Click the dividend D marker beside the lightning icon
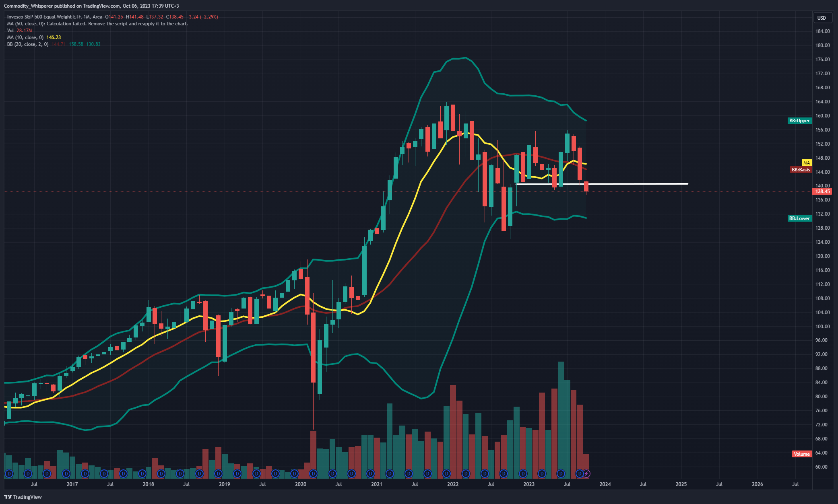 [x=580, y=474]
